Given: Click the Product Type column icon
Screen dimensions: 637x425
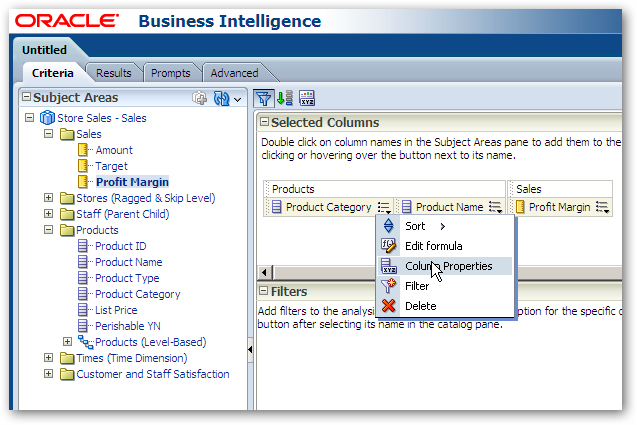Looking at the screenshot, I should pos(82,278).
